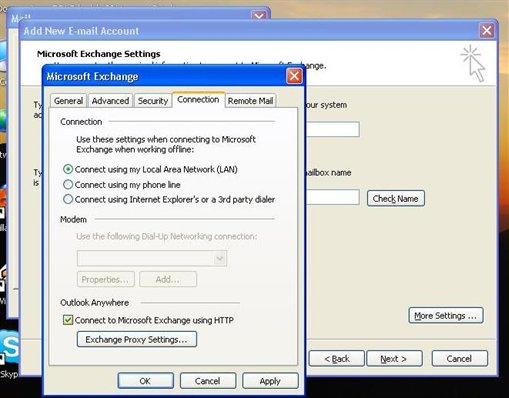This screenshot has height=398, width=509.
Task: Apply the Microsoft Exchange settings
Action: (x=270, y=381)
